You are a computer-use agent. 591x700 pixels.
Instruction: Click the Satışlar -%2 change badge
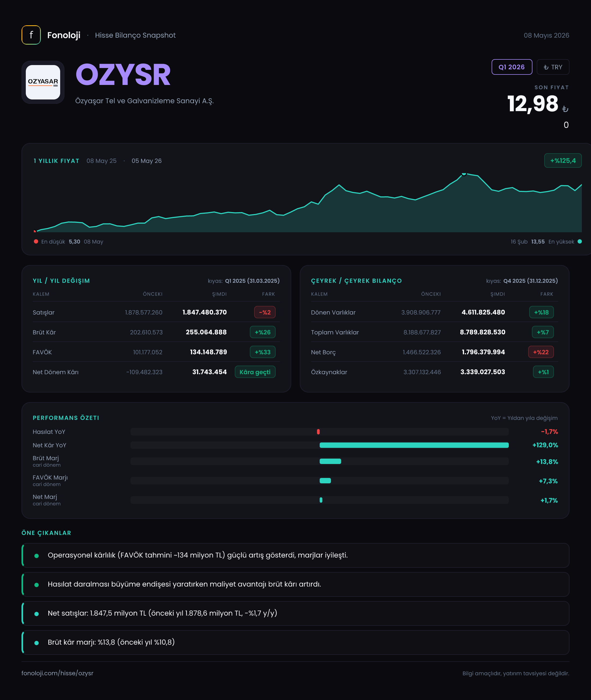pyautogui.click(x=265, y=312)
